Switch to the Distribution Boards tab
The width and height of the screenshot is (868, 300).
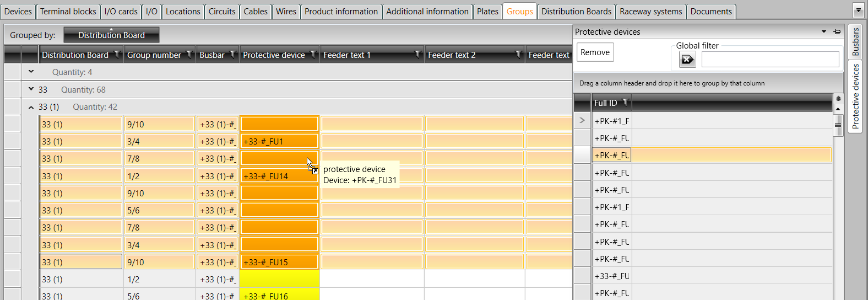coord(576,12)
